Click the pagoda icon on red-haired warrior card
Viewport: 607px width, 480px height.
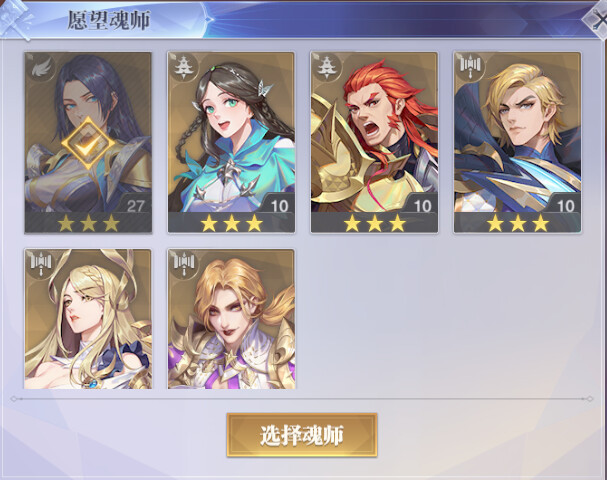click(326, 67)
